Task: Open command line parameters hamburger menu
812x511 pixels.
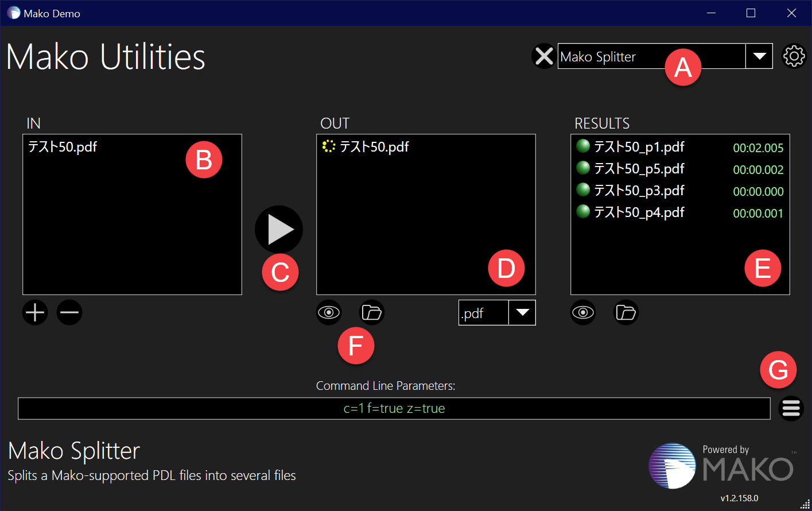Action: 791,408
